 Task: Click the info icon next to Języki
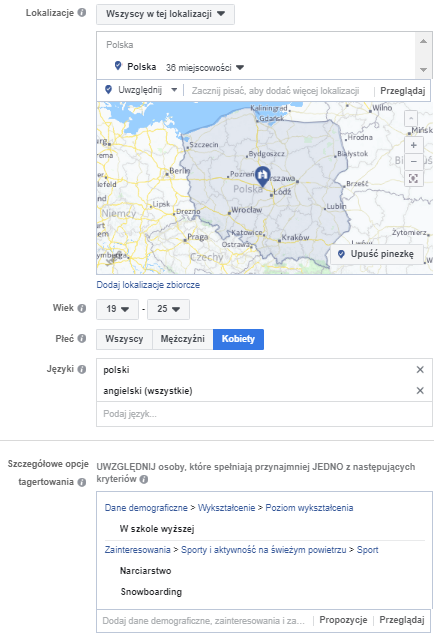tap(82, 370)
